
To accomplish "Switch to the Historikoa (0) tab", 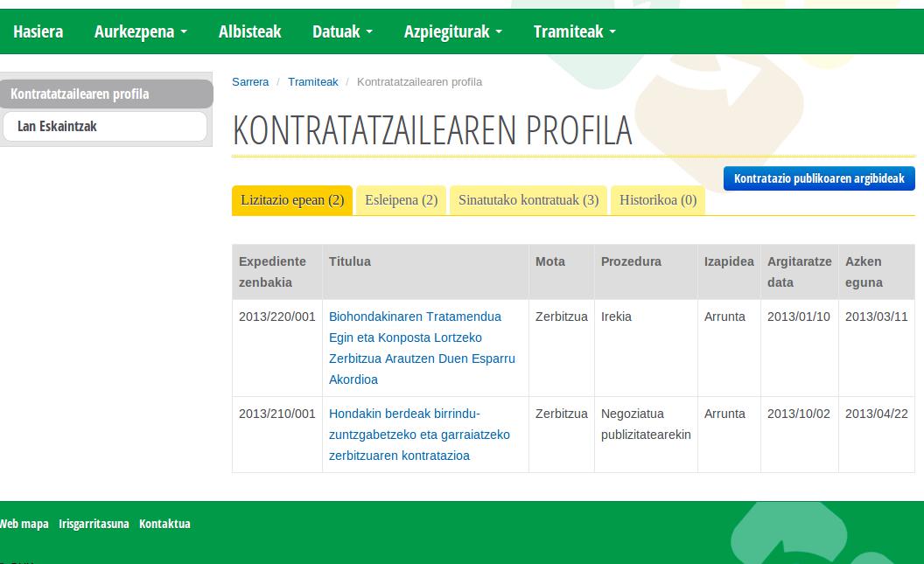I will click(658, 200).
